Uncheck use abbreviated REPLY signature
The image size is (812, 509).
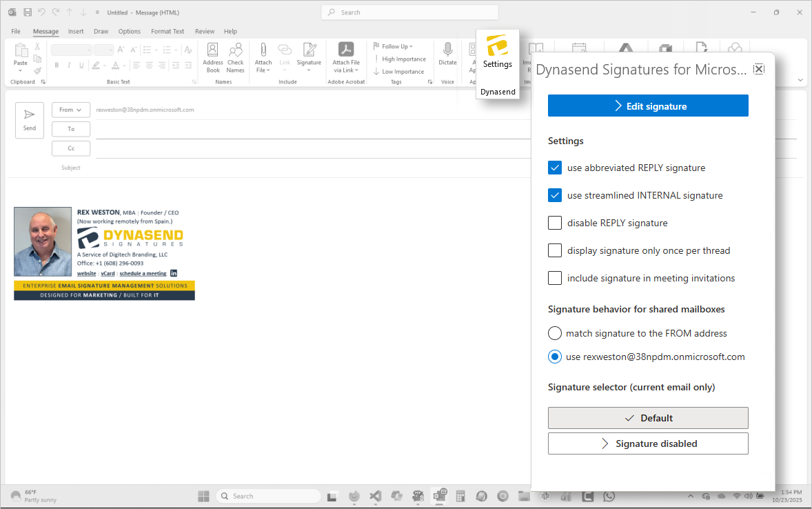tap(555, 168)
